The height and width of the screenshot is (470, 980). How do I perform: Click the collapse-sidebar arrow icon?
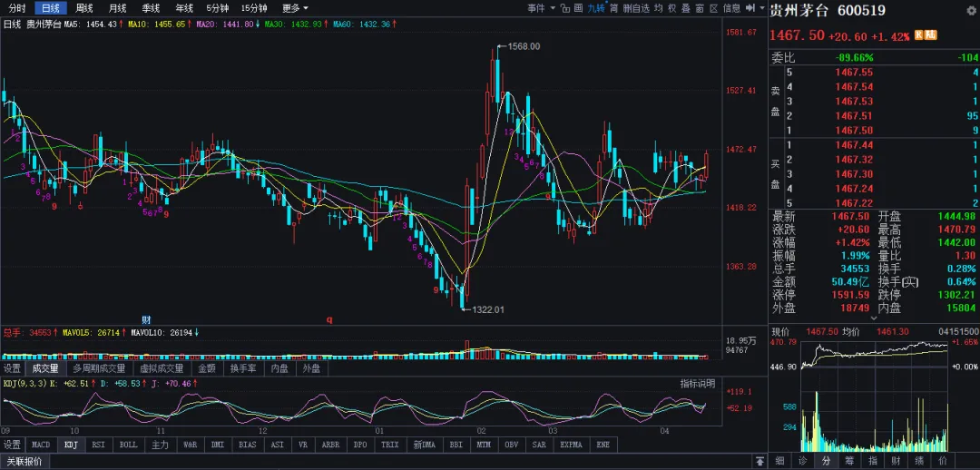[750, 8]
